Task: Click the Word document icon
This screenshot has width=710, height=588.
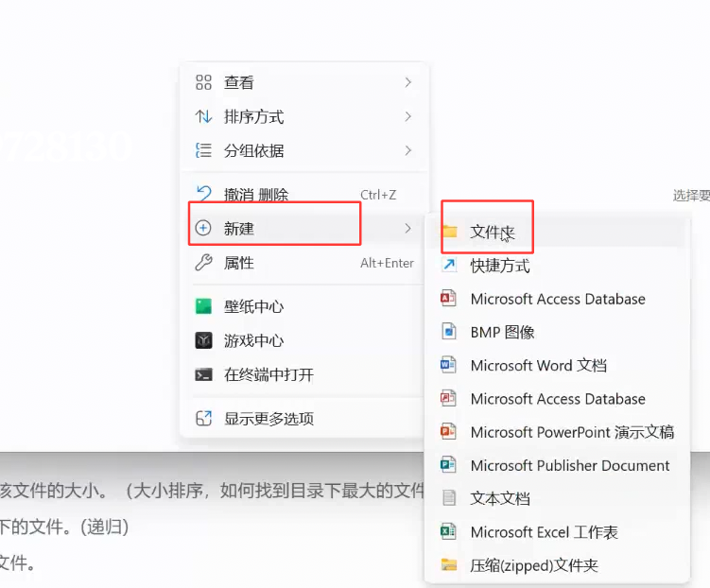Action: click(448, 365)
